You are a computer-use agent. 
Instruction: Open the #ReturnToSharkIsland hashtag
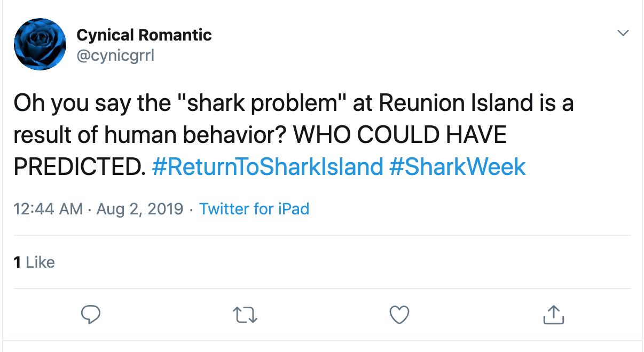click(264, 167)
